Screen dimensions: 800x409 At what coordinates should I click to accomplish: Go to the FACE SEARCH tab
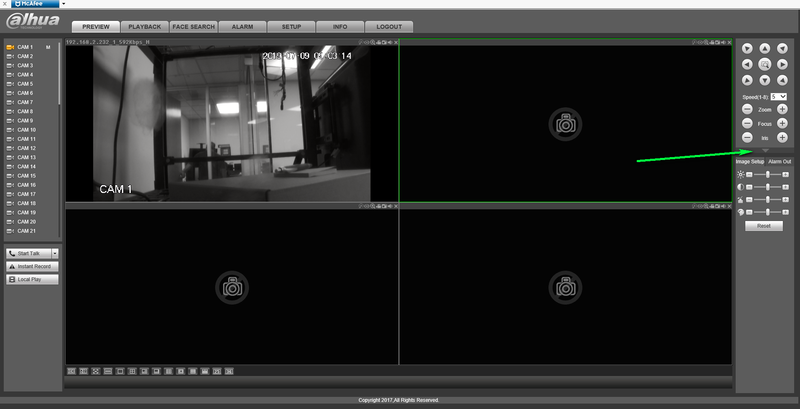(193, 27)
